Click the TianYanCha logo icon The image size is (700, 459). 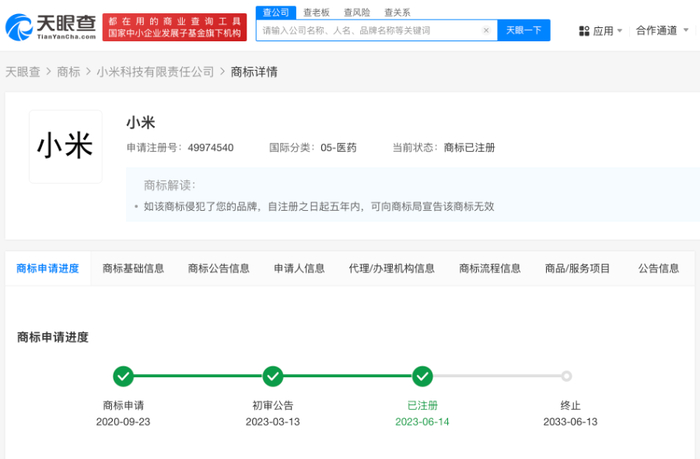click(19, 27)
